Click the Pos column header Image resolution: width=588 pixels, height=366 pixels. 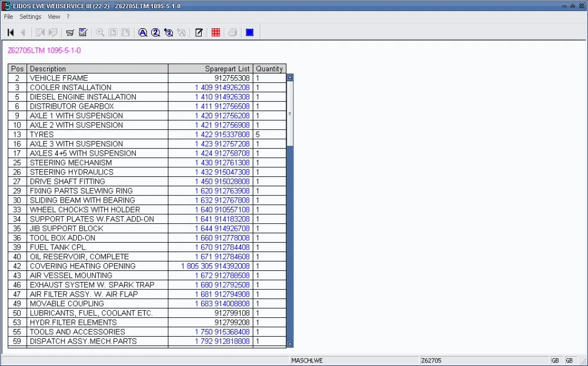coord(17,69)
